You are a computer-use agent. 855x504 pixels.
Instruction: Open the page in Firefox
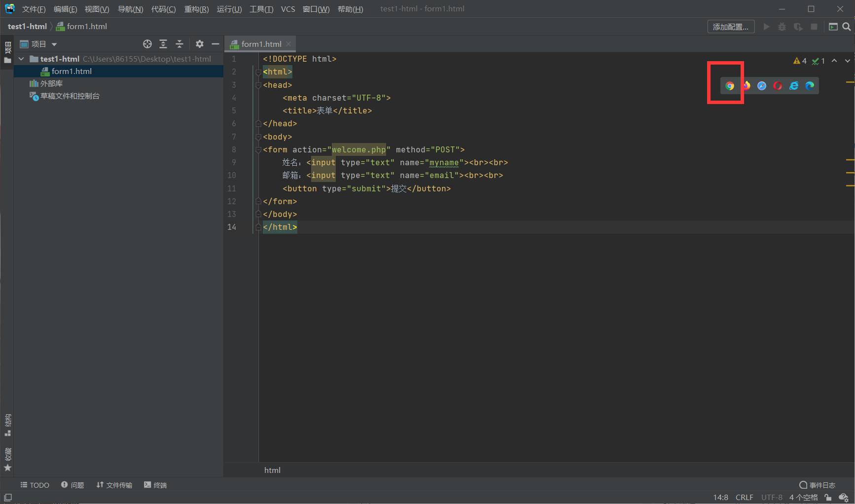[x=746, y=85]
